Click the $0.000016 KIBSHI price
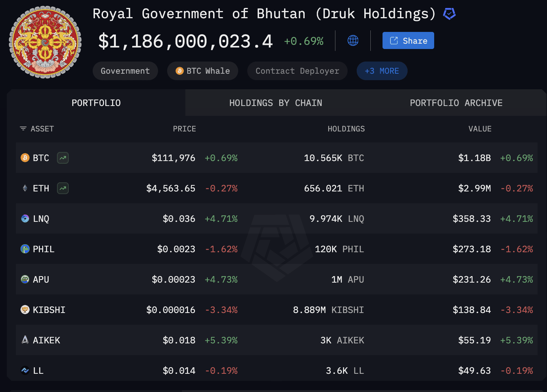Viewport: 547px width, 392px height. pyautogui.click(x=171, y=310)
